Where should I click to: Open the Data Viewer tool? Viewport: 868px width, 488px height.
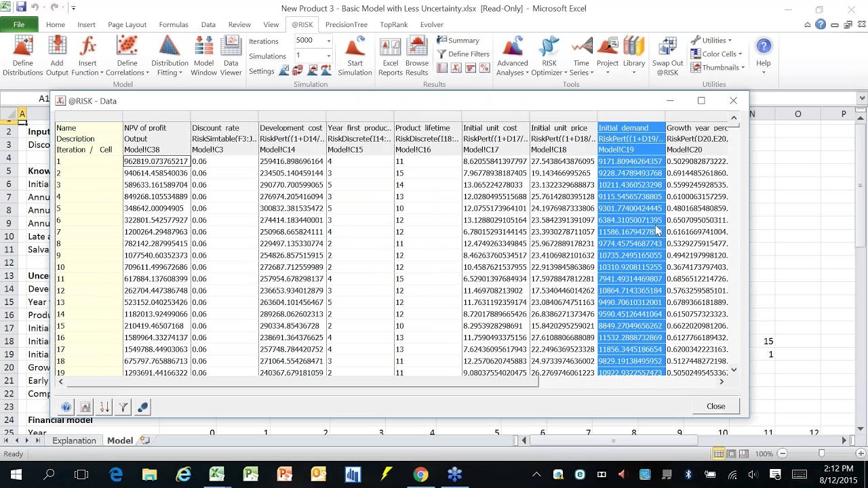(231, 56)
